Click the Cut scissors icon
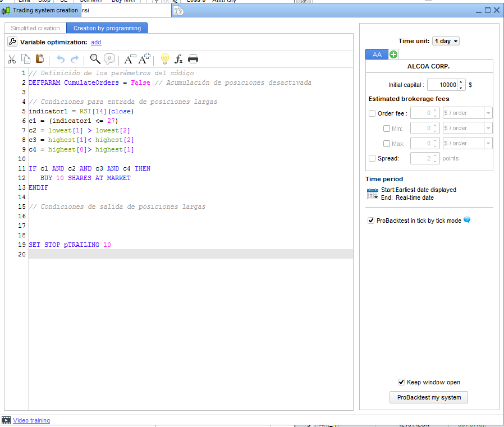This screenshot has height=427, width=504. (12, 59)
